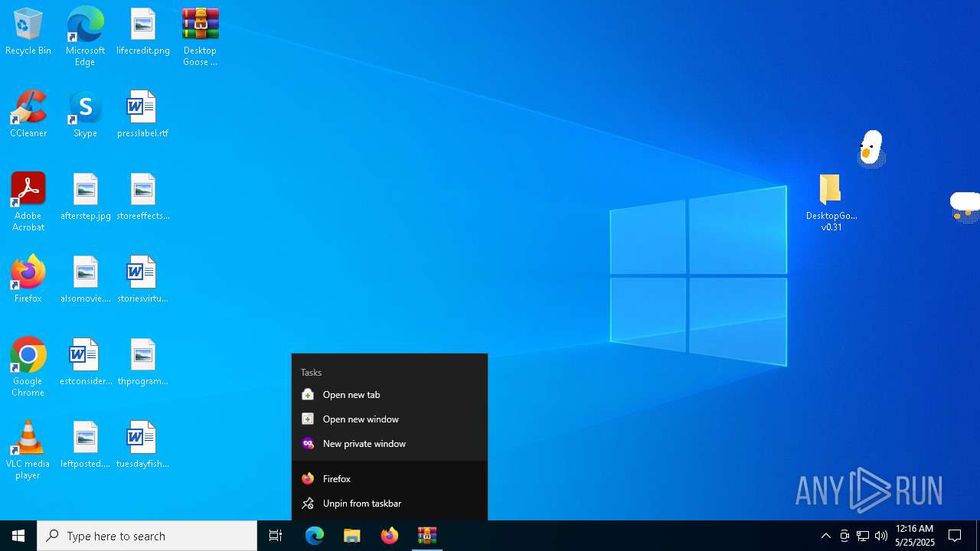Choose New private window from jump list
The width and height of the screenshot is (980, 551).
point(390,444)
